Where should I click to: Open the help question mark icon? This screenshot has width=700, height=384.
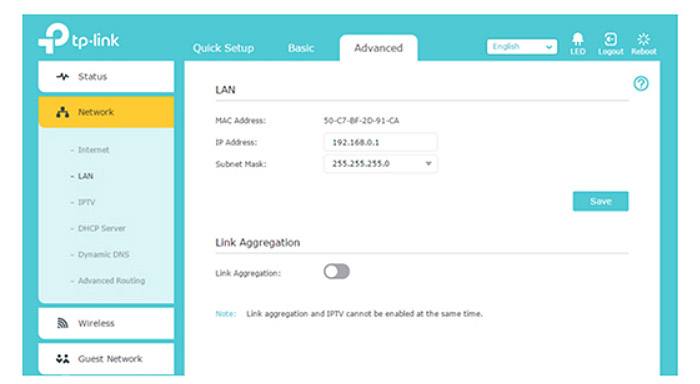tap(641, 83)
